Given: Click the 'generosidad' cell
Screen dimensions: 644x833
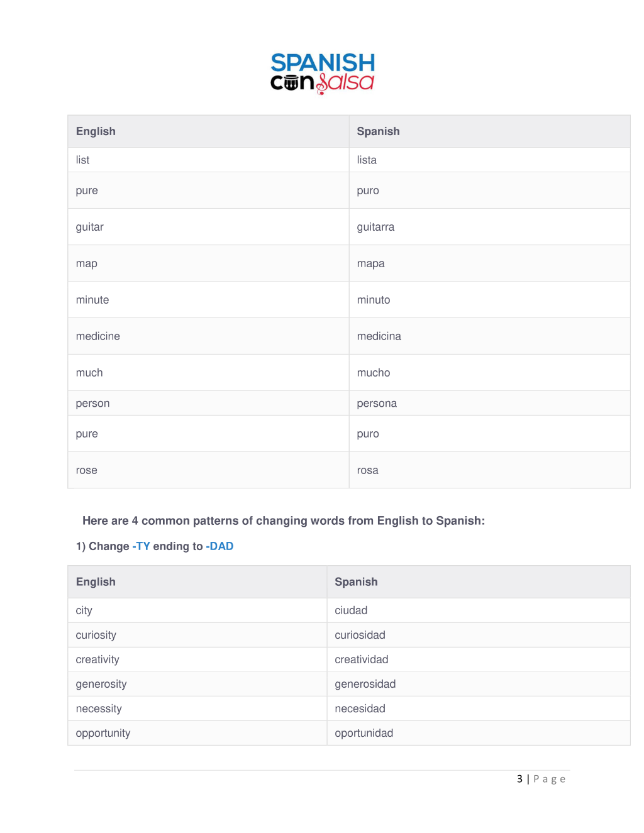Looking at the screenshot, I should (x=479, y=684).
